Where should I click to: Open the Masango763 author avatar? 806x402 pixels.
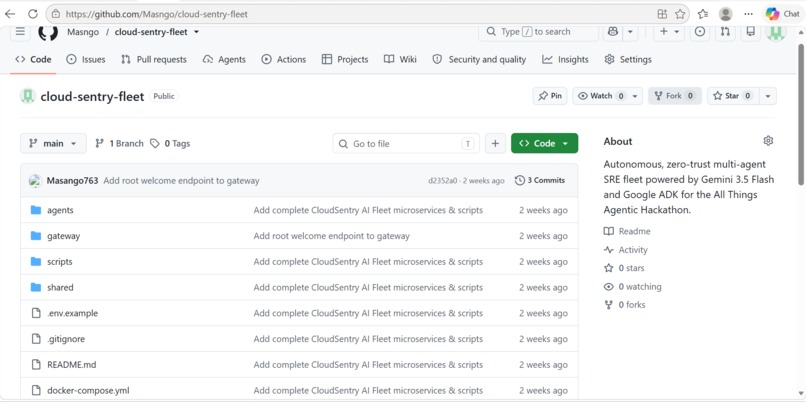(35, 180)
